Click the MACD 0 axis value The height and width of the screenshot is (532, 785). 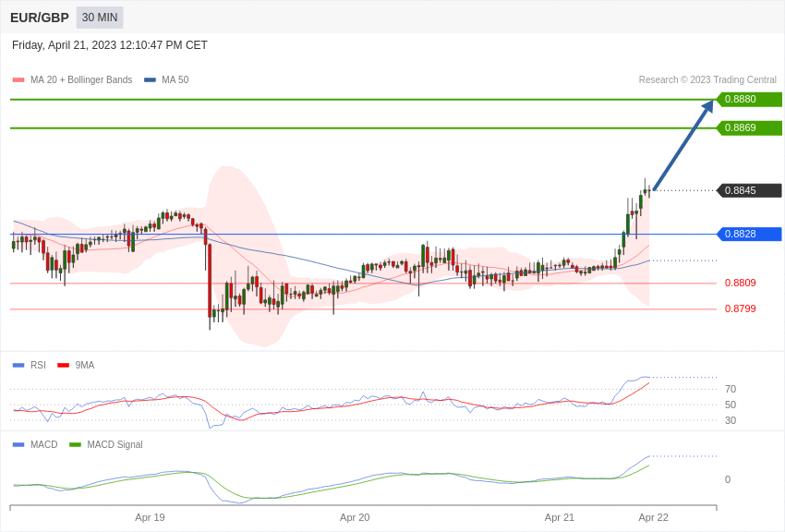pyautogui.click(x=728, y=479)
